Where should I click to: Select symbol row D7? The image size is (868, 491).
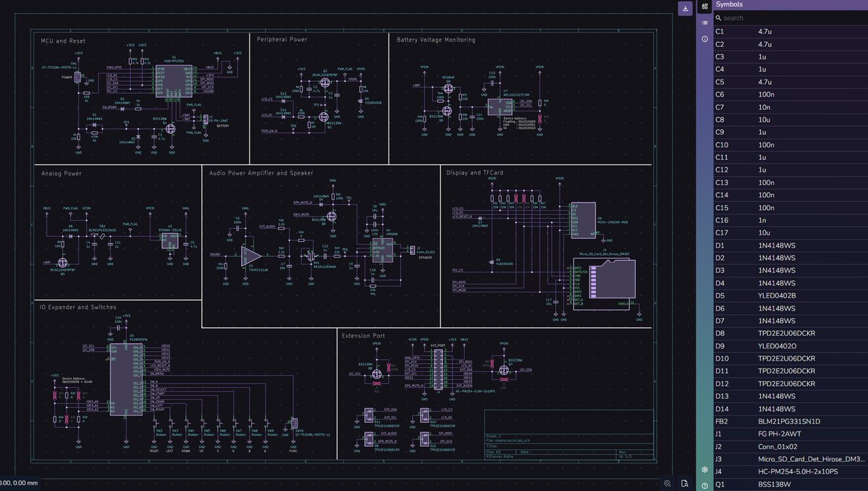(791, 321)
